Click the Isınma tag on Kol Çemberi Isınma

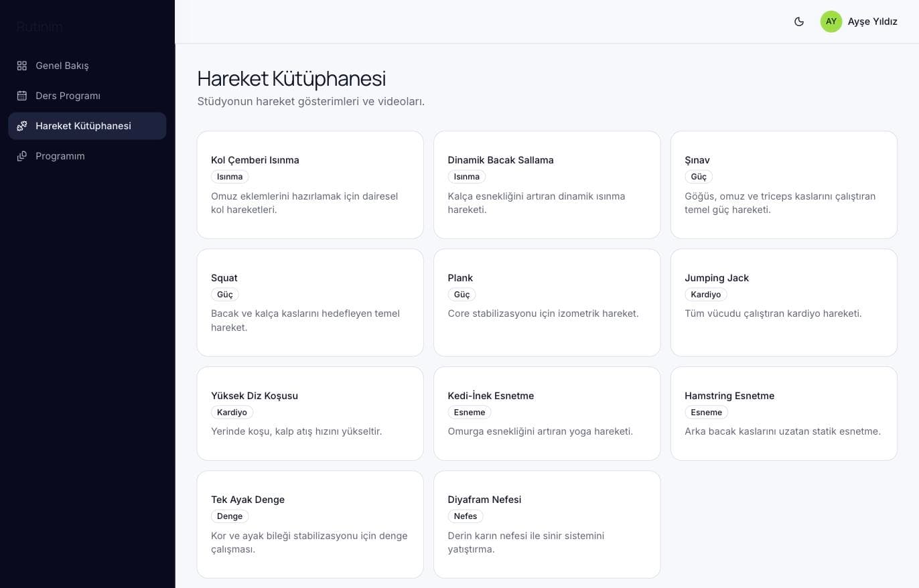pyautogui.click(x=230, y=177)
